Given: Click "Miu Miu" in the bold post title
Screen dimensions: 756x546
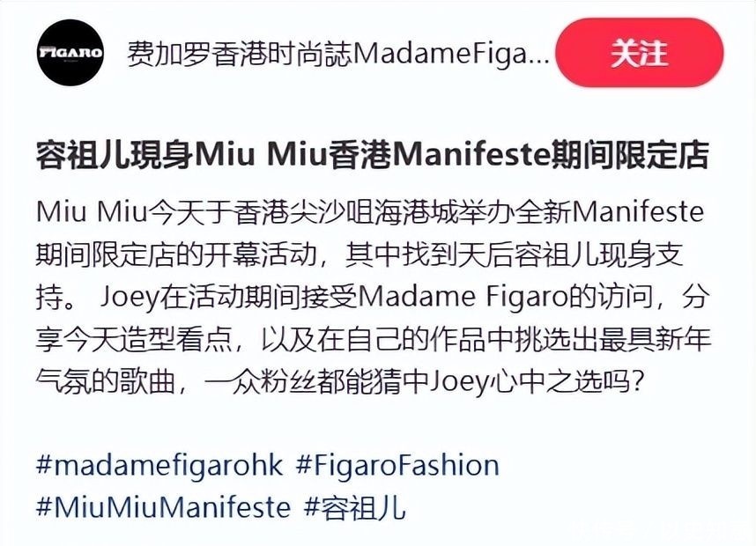Looking at the screenshot, I should click(x=260, y=155).
